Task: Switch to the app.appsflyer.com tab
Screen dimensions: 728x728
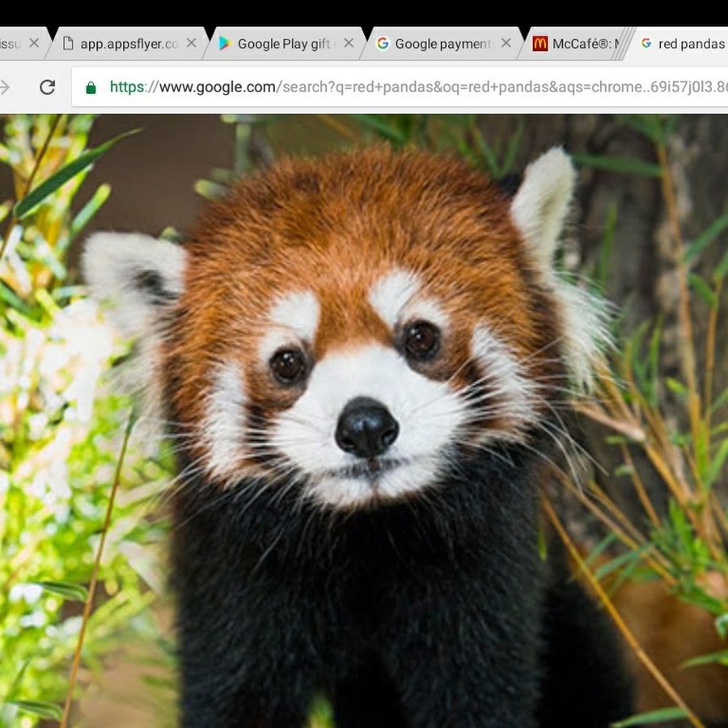Action: pos(129,44)
